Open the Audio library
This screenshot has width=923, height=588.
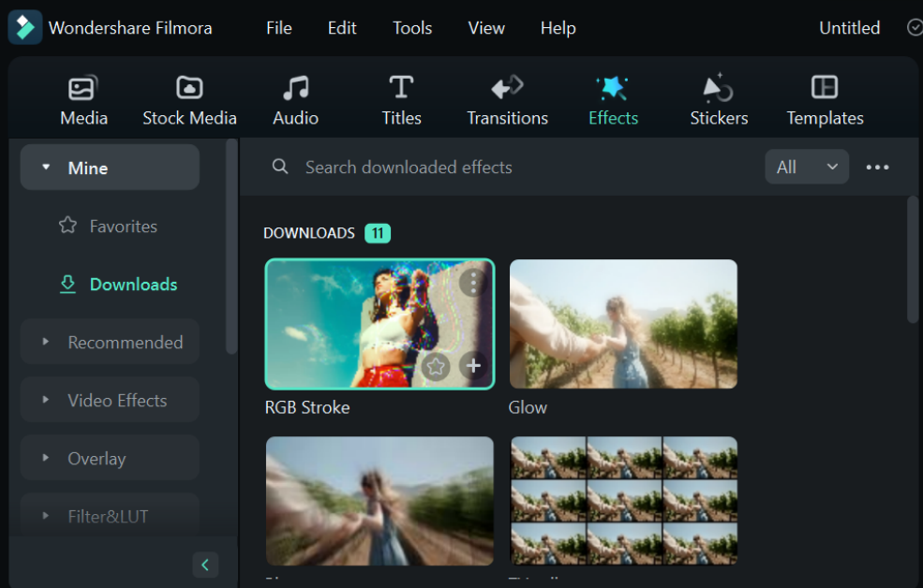pyautogui.click(x=295, y=97)
